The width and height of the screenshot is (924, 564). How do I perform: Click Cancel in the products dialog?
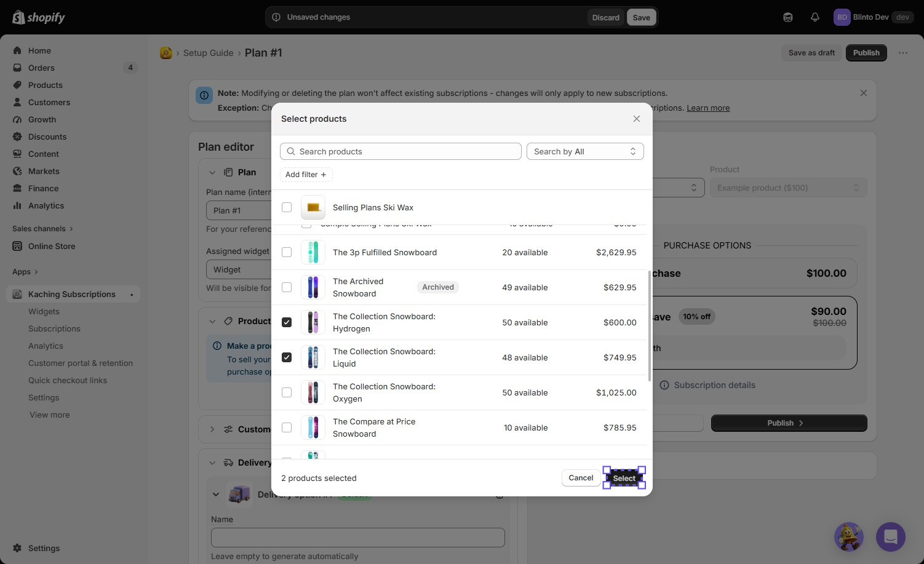coord(581,478)
